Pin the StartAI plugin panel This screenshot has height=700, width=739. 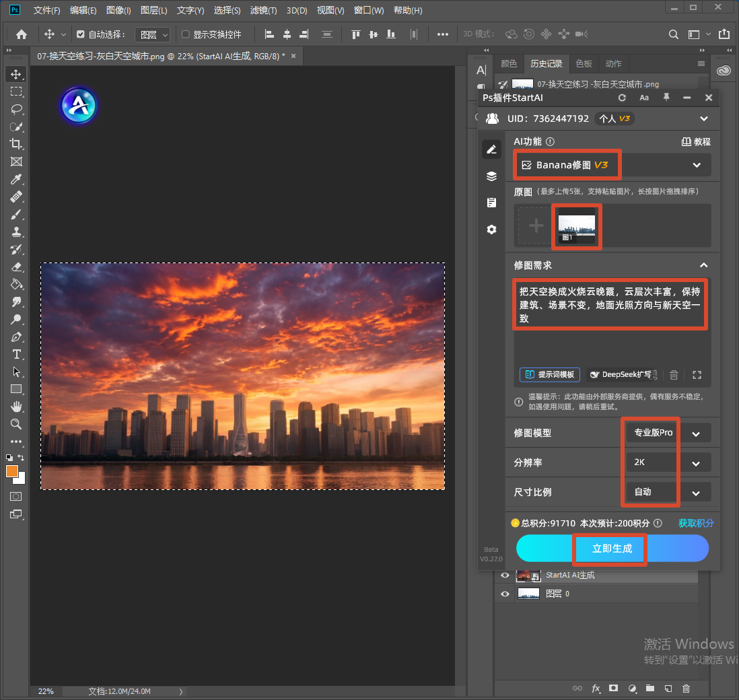tap(666, 98)
